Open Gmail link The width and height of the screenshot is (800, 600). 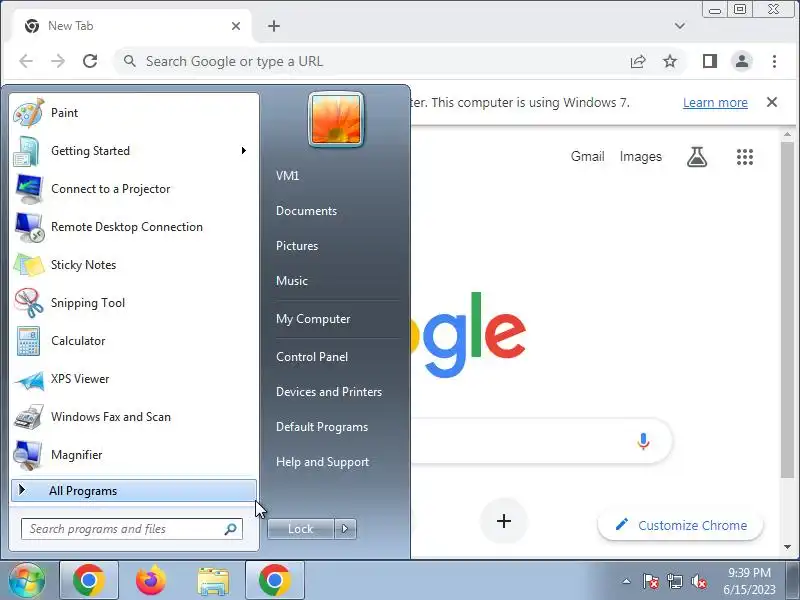(587, 156)
